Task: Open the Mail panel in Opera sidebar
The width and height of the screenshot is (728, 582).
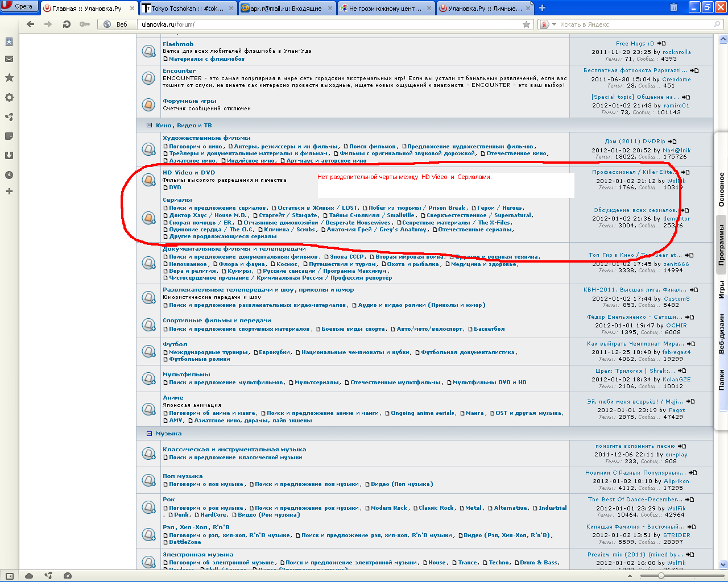Action: 9,59
